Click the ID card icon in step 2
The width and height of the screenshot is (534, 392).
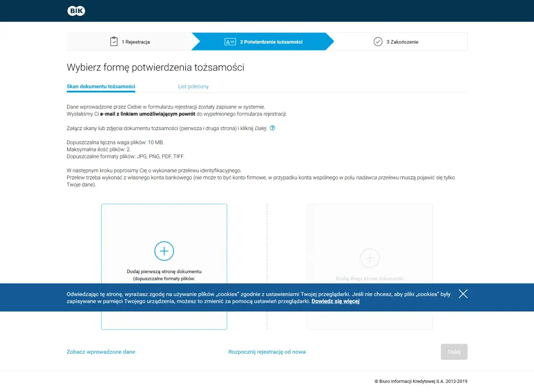click(x=230, y=42)
